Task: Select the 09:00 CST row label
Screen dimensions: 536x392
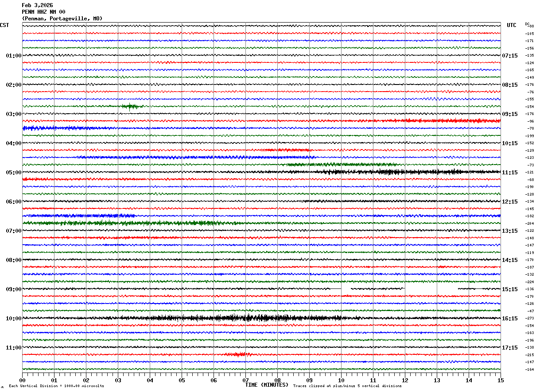Action: pos(14,289)
